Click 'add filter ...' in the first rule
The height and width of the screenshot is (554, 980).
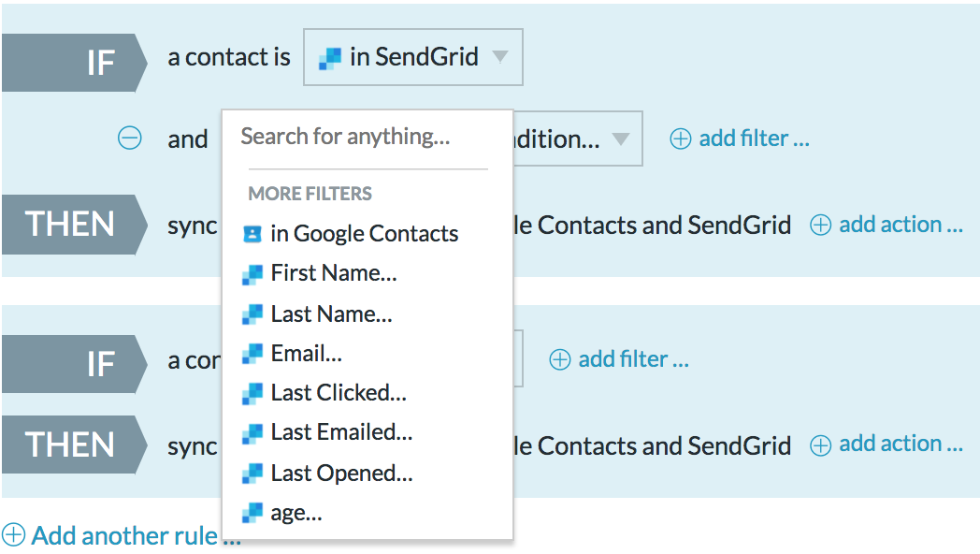(754, 138)
